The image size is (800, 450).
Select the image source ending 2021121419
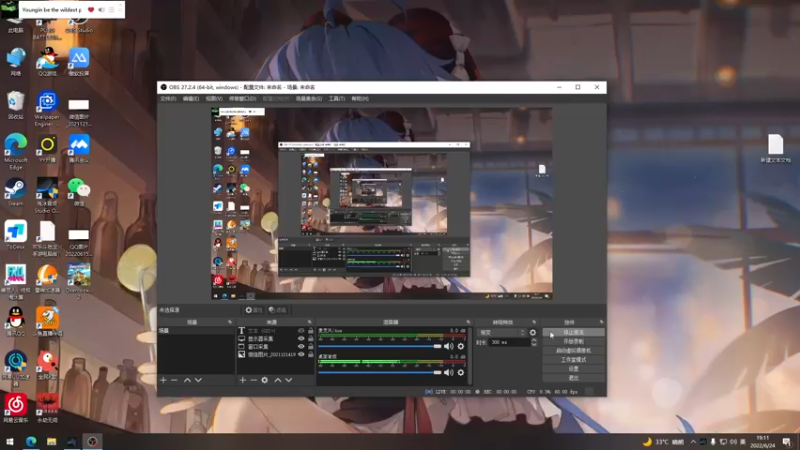276,354
